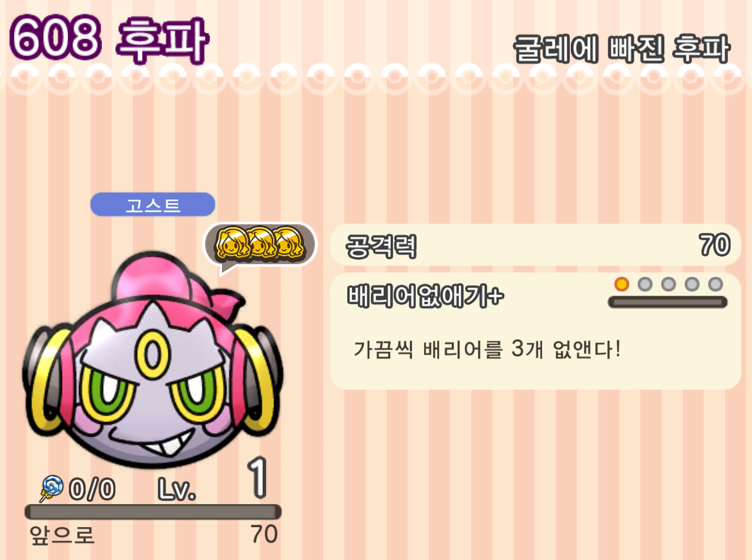The image size is (752, 560).
Task: Tap the third gold Mega face icon
Action: tap(288, 243)
